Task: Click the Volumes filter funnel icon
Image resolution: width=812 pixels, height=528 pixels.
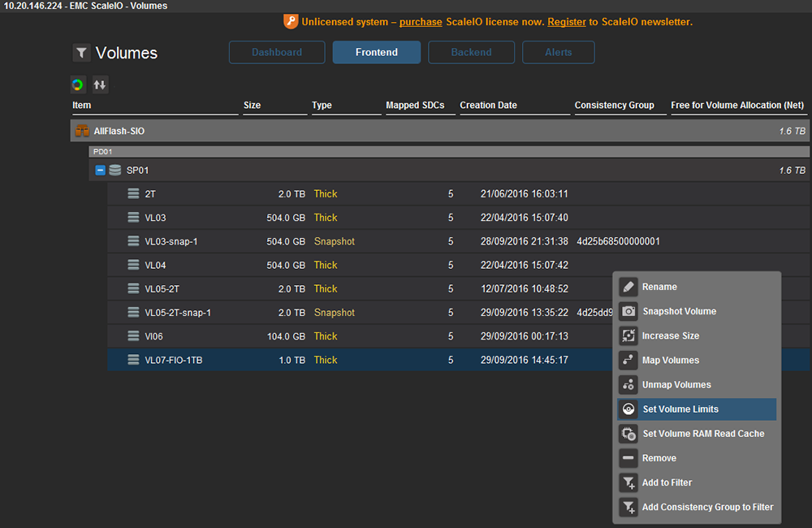Action: [81, 53]
